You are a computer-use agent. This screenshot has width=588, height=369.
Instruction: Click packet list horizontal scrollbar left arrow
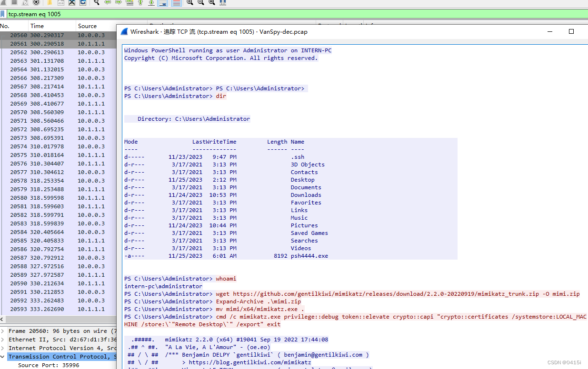click(3, 320)
